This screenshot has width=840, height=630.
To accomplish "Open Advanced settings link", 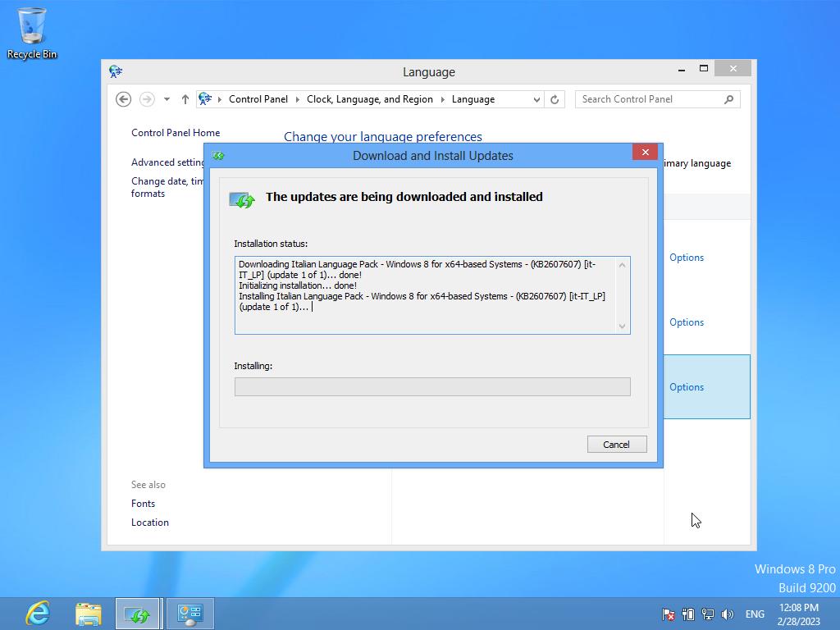I will (167, 162).
